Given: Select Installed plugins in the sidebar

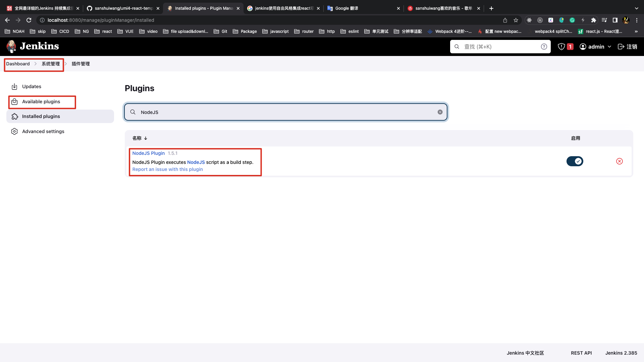Looking at the screenshot, I should [x=60, y=116].
